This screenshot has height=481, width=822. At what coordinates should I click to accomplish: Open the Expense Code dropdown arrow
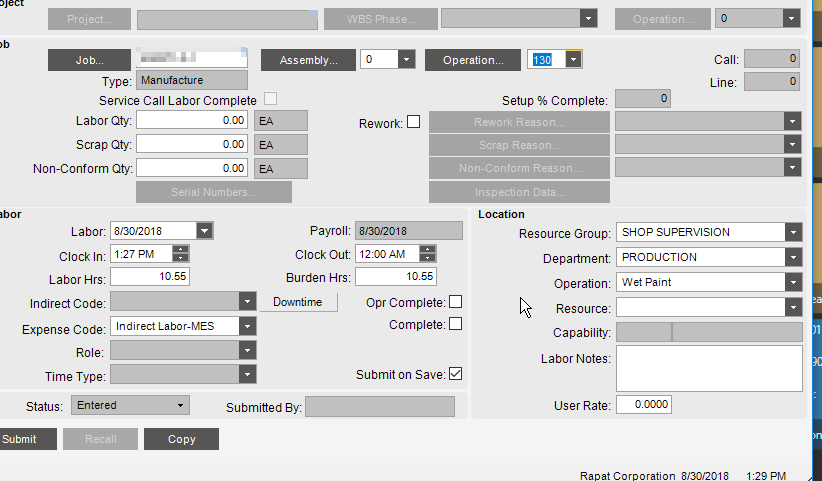click(247, 326)
